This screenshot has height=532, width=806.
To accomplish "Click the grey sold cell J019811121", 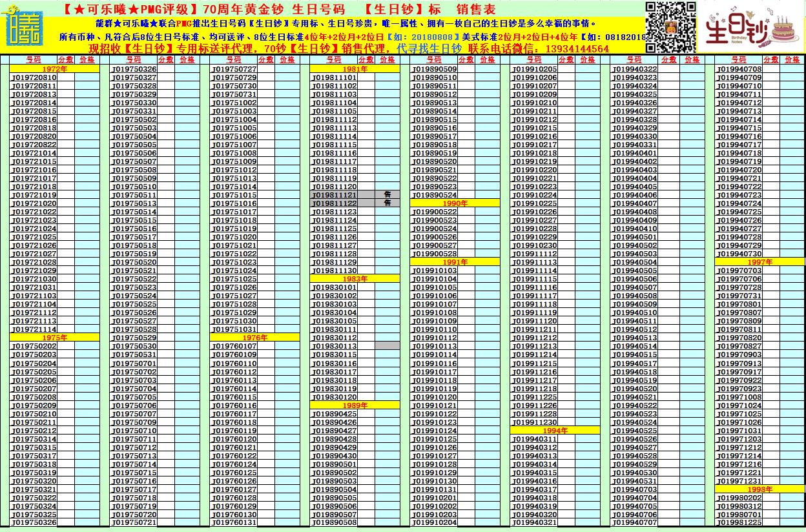I will (335, 195).
